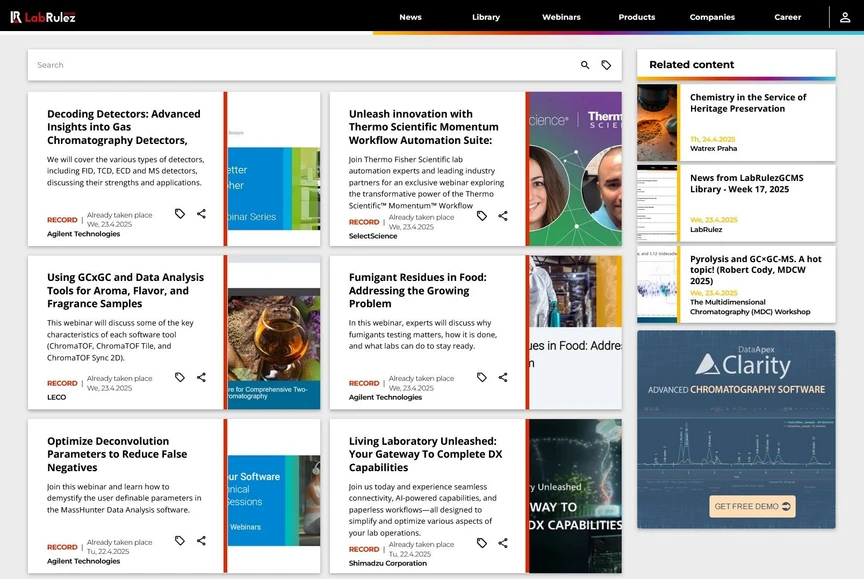Click the Th, 24.4.2025 date
The width and height of the screenshot is (864, 579).
(x=712, y=139)
